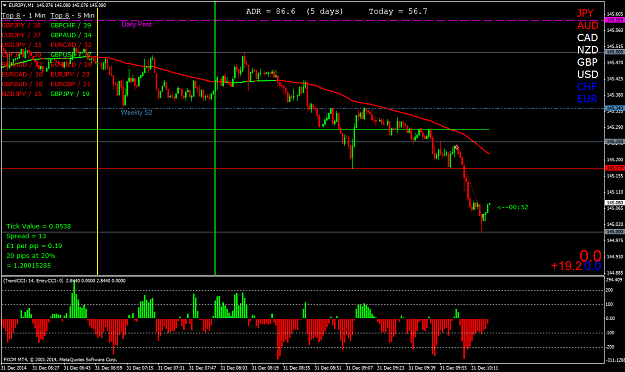Image resolution: width=625 pixels, height=372 pixels.
Task: Click the 'EURJPY / 37' entry
Action: 21,35
